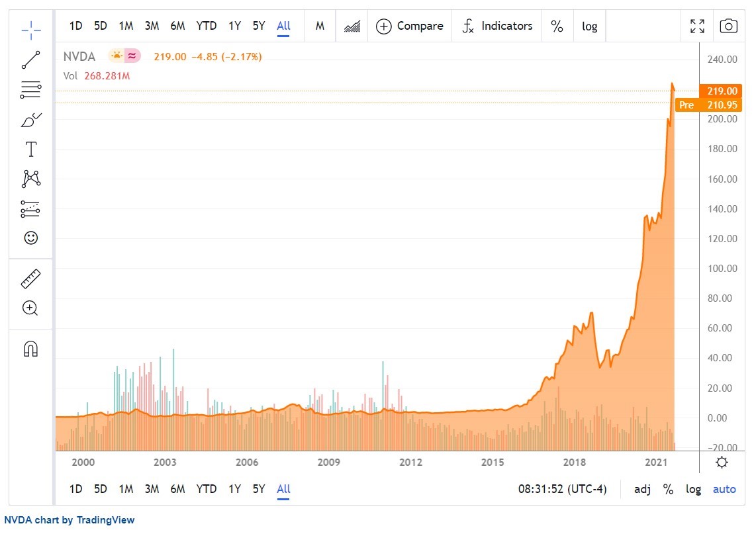Open the Indicators menu
This screenshot has height=534, width=756.
pyautogui.click(x=497, y=26)
